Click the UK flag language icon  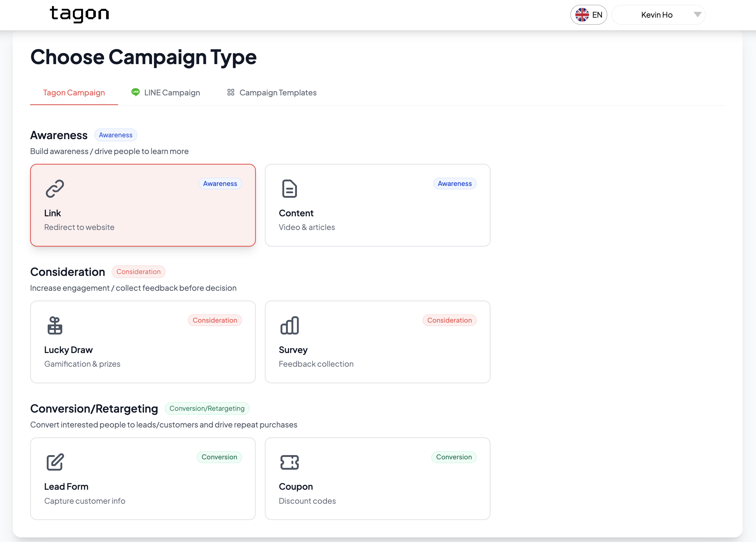click(x=582, y=15)
